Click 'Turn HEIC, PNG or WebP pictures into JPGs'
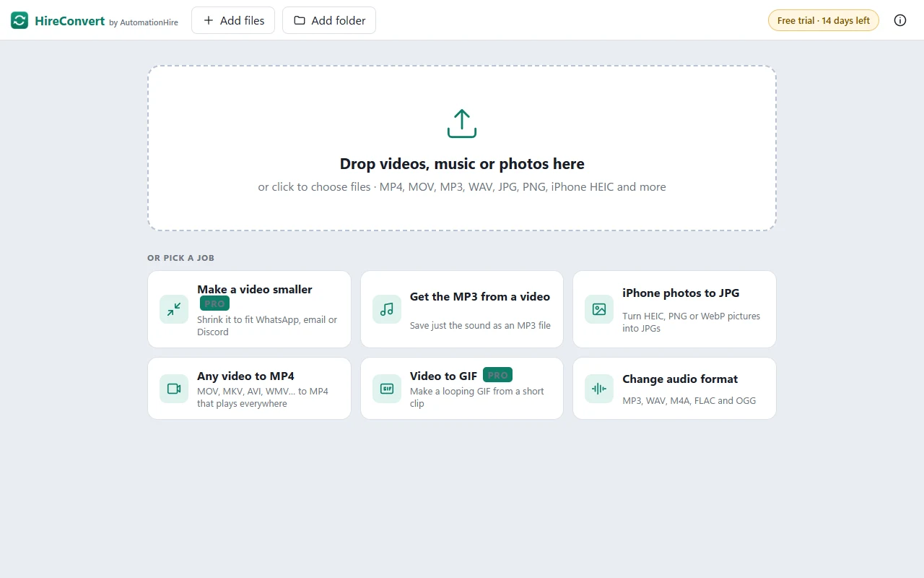The width and height of the screenshot is (924, 578). pyautogui.click(x=692, y=322)
